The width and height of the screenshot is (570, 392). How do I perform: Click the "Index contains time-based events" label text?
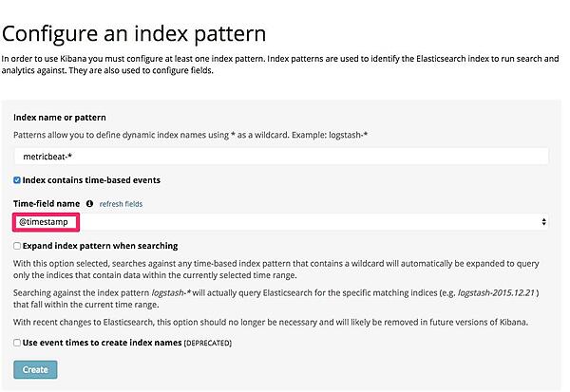click(91, 179)
